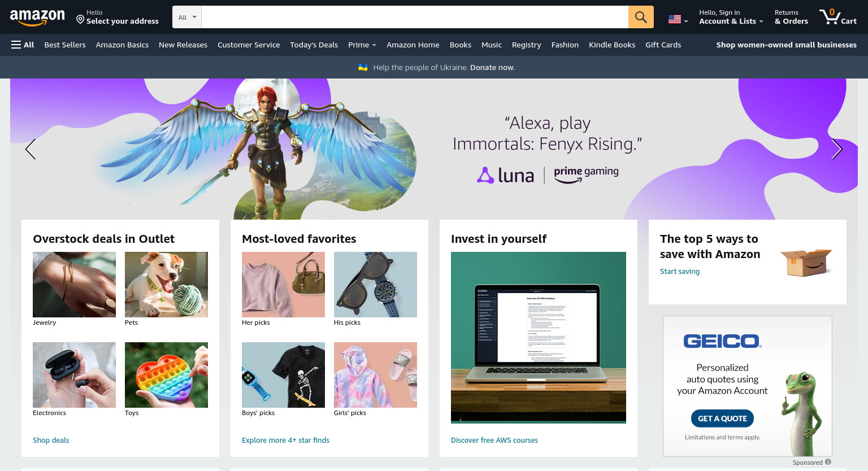Screen dimensions: 868x471
Task: Click the Amazon logo
Action: 37,18
